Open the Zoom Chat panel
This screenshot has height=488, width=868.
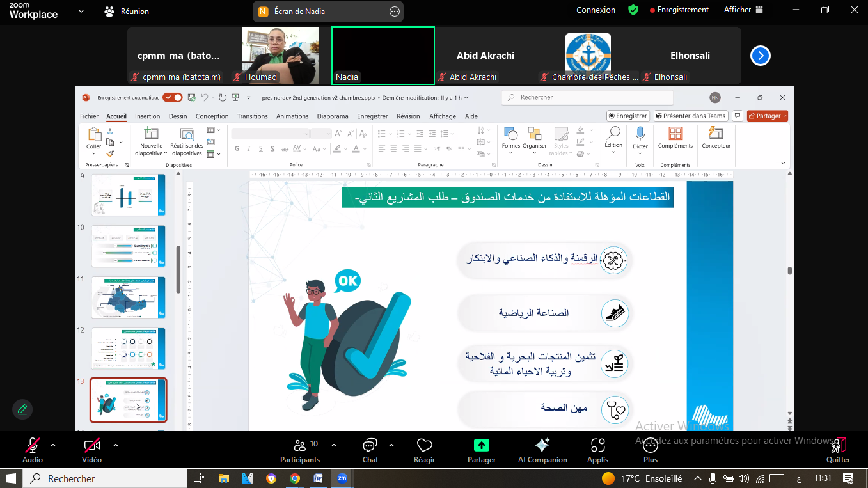(x=370, y=446)
